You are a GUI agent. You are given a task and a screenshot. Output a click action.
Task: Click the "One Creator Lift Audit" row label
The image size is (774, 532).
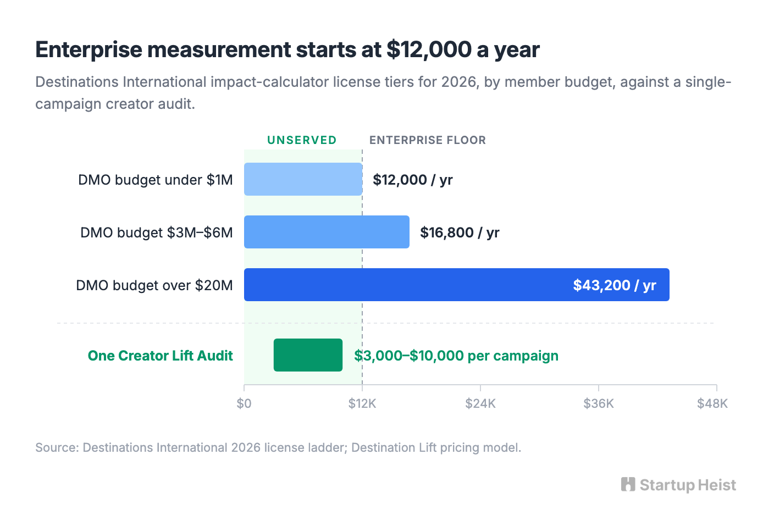161,356
